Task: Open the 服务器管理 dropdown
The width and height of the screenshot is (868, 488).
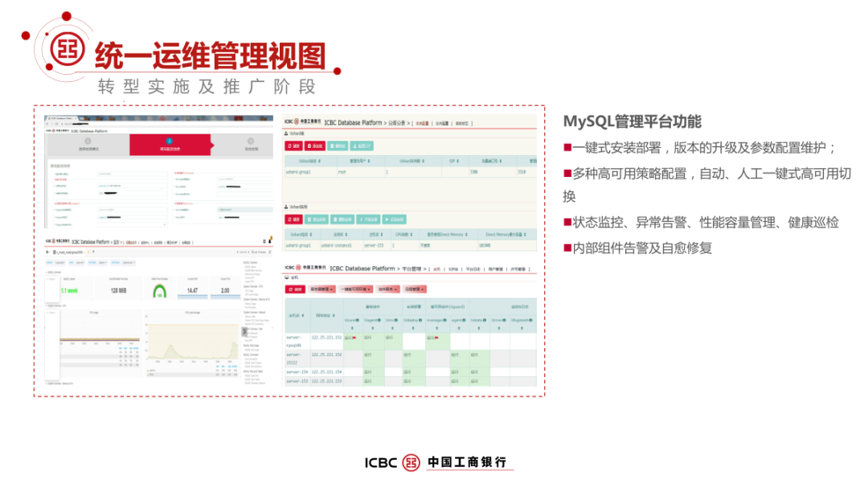Action: [321, 289]
